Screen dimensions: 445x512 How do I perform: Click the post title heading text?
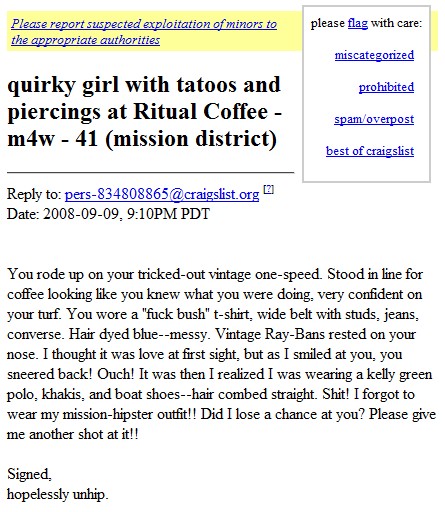pyautogui.click(x=145, y=111)
